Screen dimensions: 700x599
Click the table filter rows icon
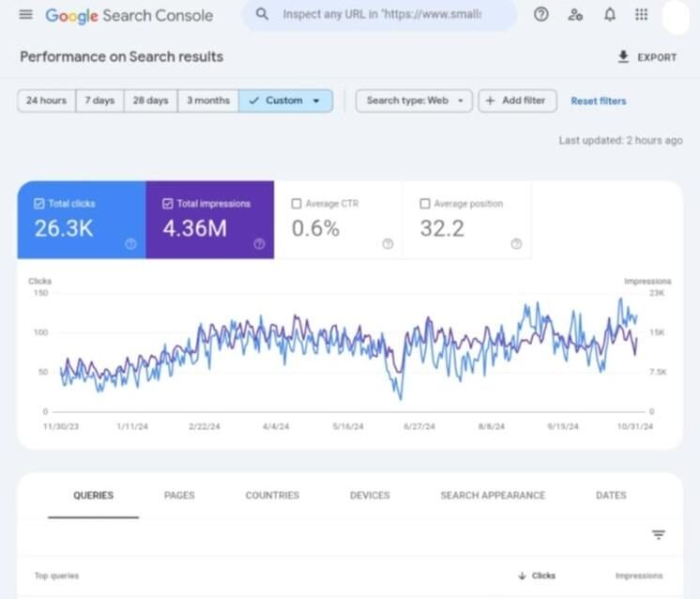[x=659, y=534]
